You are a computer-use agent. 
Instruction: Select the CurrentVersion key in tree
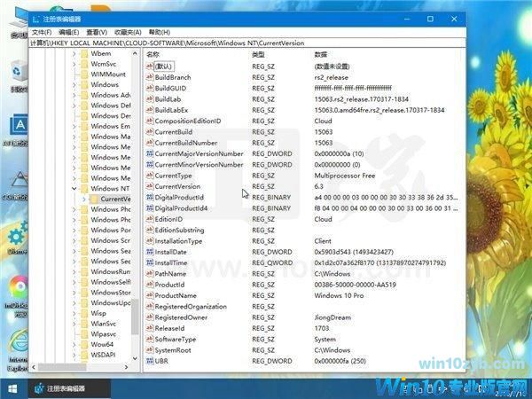(x=114, y=199)
